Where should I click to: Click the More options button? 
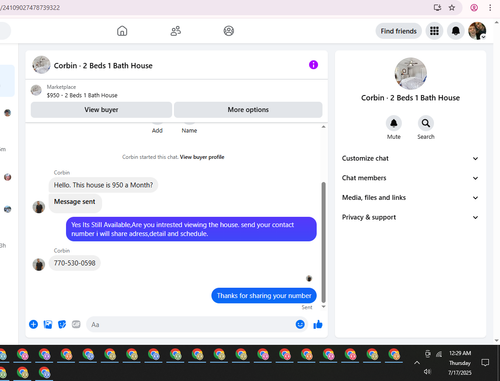click(x=248, y=110)
